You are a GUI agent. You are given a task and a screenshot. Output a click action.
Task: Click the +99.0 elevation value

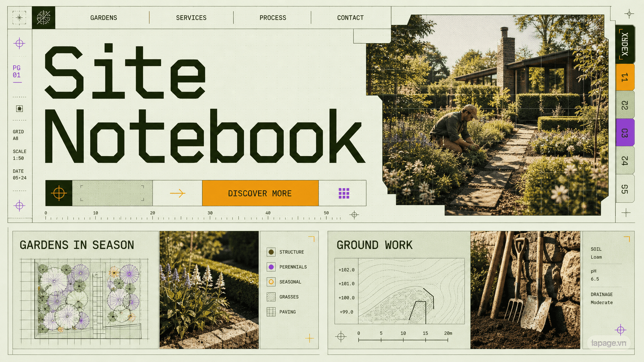(346, 312)
